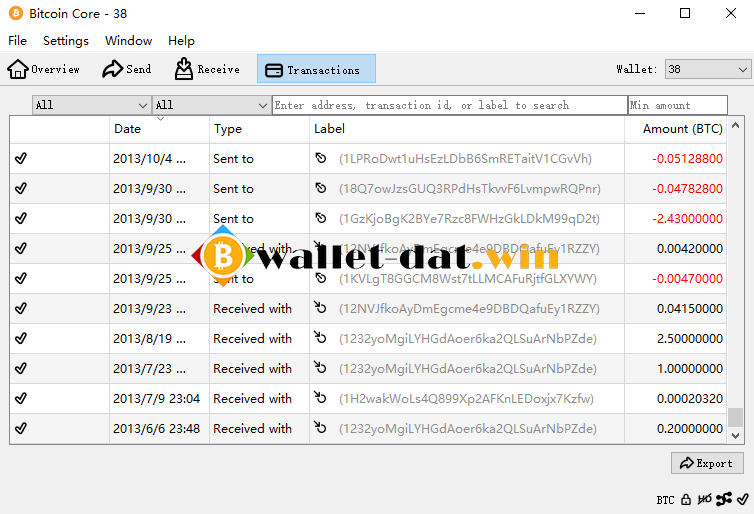Screen dimensions: 754x514
Task: Select the amount -2.43000000
Action: coord(687,219)
